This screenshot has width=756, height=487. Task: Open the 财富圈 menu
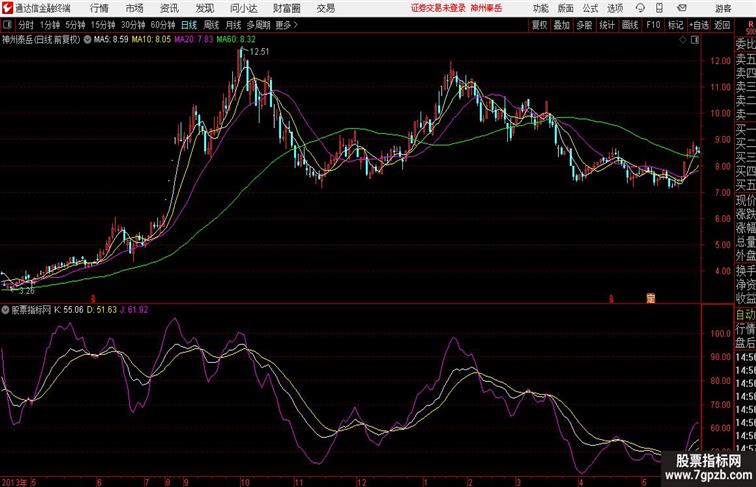pyautogui.click(x=286, y=8)
